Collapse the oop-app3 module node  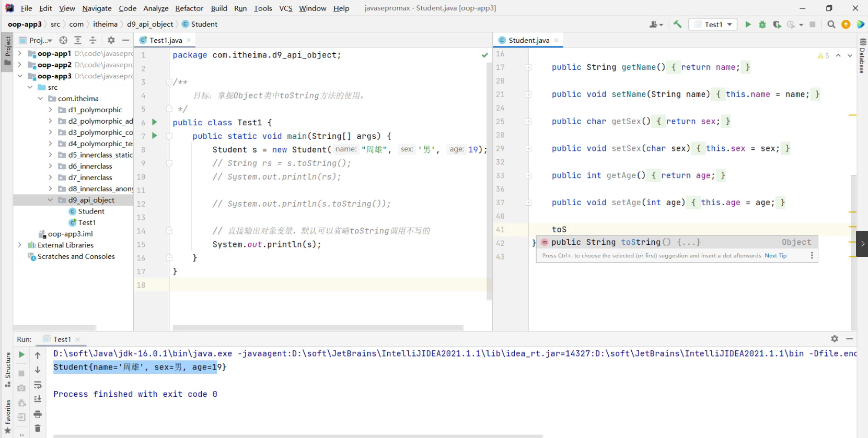click(19, 76)
